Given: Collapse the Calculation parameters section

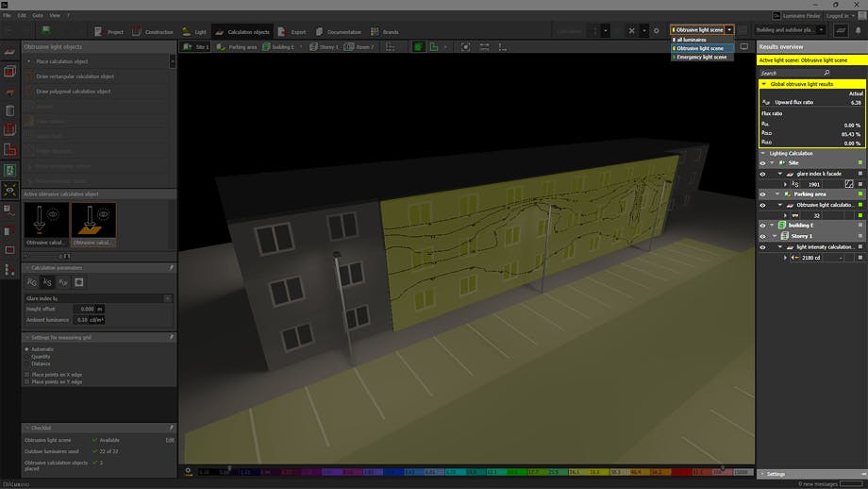Looking at the screenshot, I should point(27,268).
